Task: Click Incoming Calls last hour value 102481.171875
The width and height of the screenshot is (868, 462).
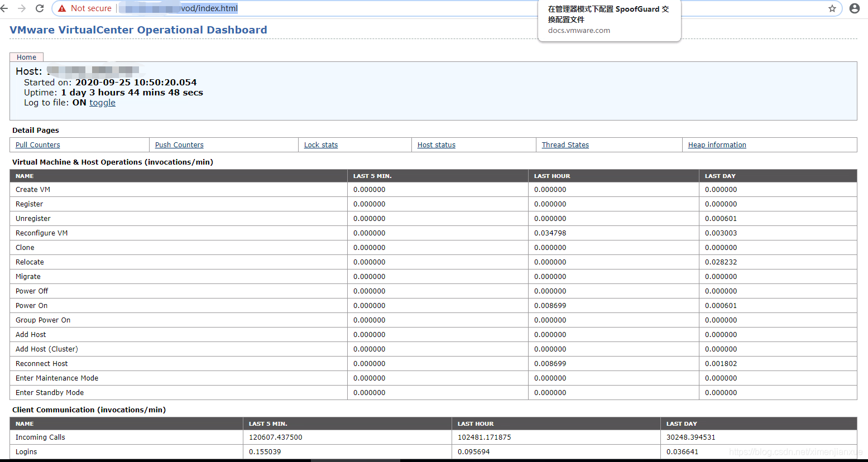Action: [x=485, y=437]
